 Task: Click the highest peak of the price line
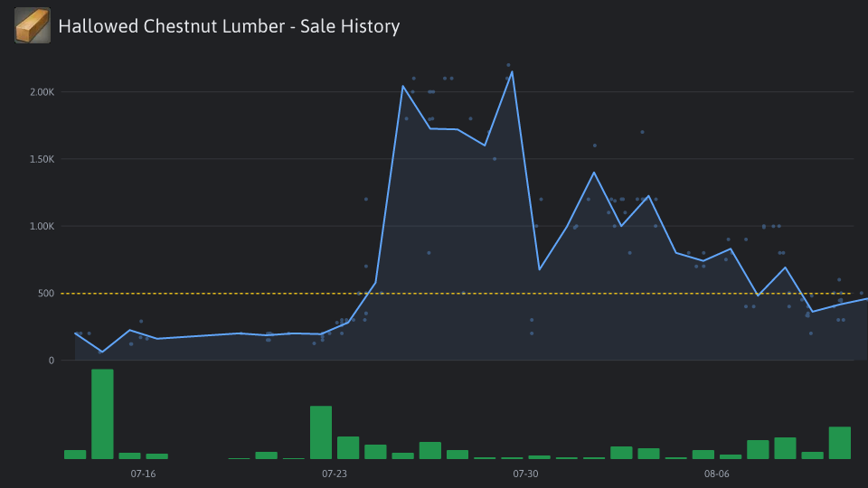[x=512, y=71]
